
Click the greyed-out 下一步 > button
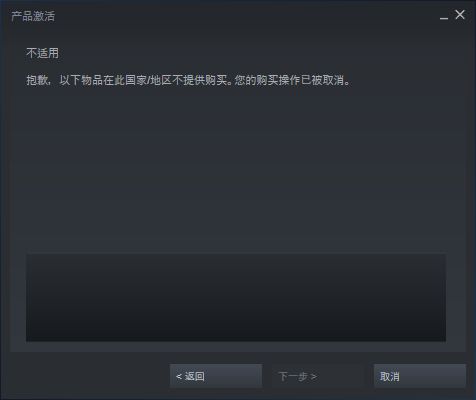point(317,376)
